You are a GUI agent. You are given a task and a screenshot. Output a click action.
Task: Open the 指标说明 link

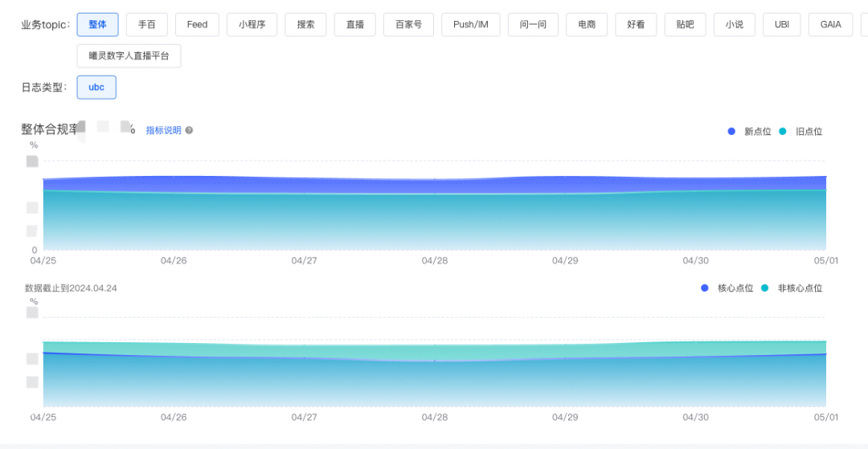163,130
